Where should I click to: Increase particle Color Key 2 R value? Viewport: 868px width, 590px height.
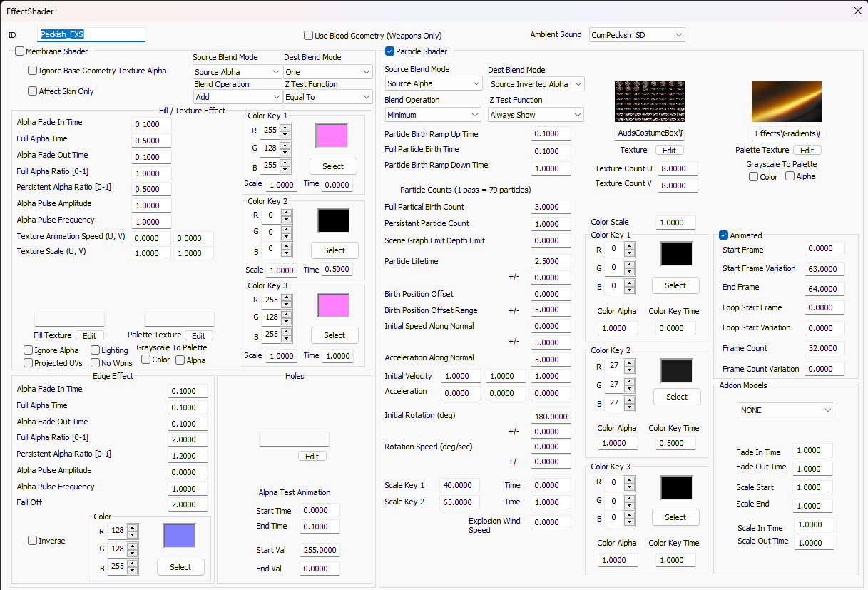tap(629, 363)
